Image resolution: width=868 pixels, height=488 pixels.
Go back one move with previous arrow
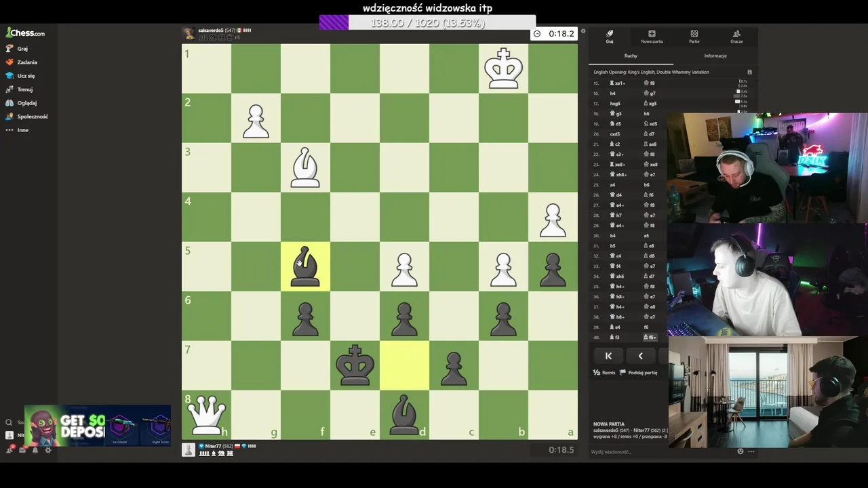click(x=640, y=356)
